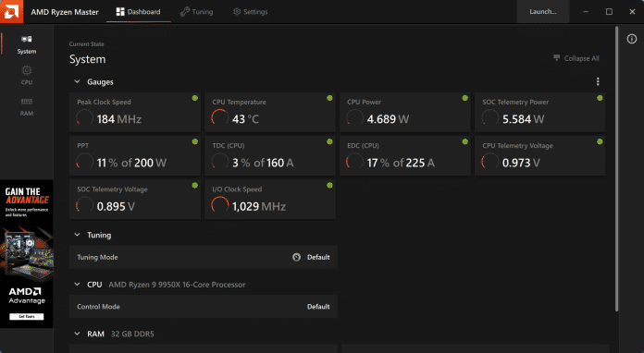Click the vertical scrollbar thumb
644x353 pixels.
(616, 168)
